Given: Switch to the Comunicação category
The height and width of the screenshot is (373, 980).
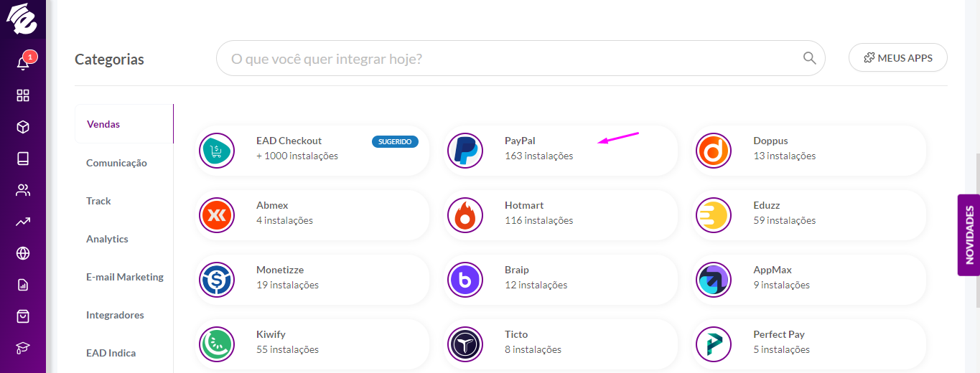Looking at the screenshot, I should coord(116,163).
